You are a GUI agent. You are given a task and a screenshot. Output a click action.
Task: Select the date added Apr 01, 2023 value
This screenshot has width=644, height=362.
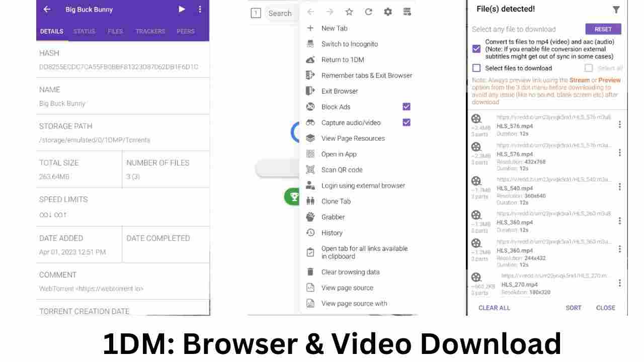72,252
